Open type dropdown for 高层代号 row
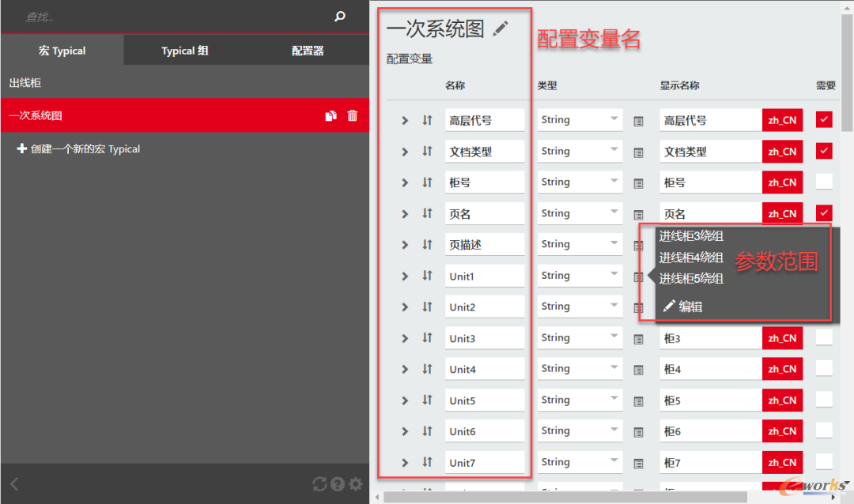This screenshot has height=504, width=854. pyautogui.click(x=580, y=120)
